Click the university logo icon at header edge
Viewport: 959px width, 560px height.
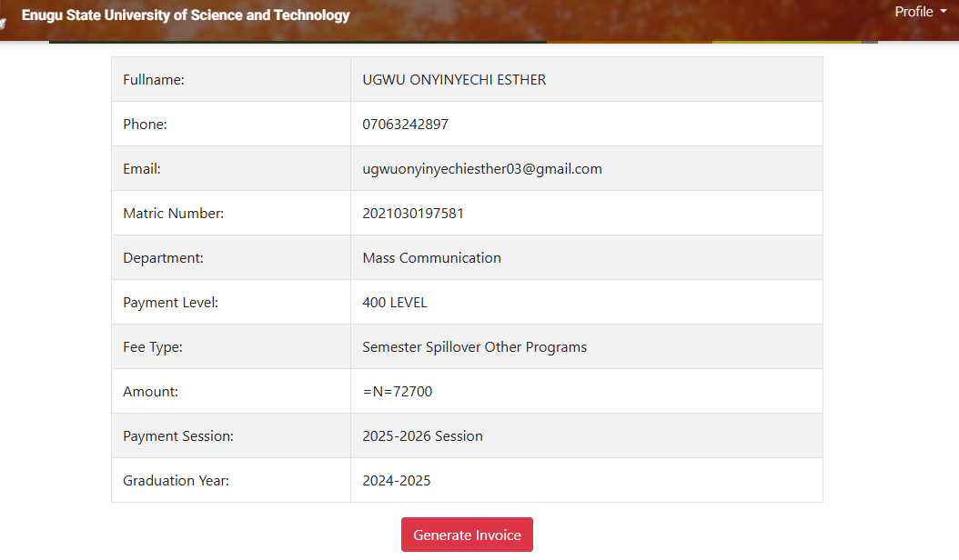click(x=3, y=24)
